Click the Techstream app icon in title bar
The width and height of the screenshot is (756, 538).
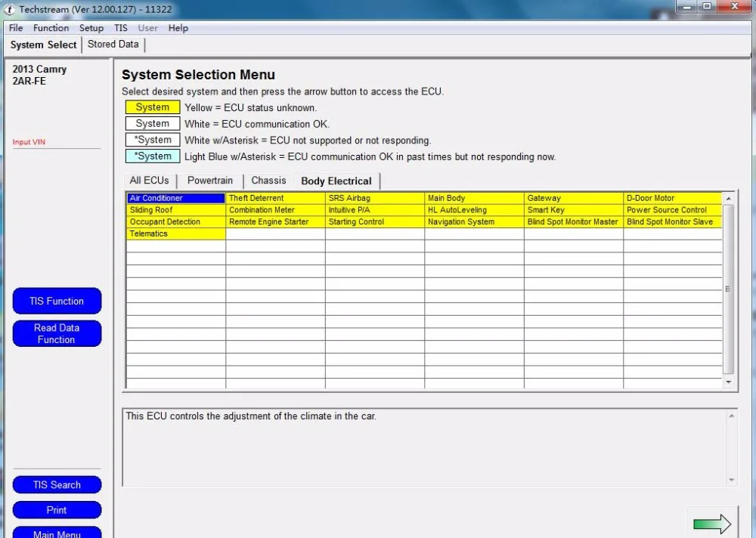click(10, 9)
